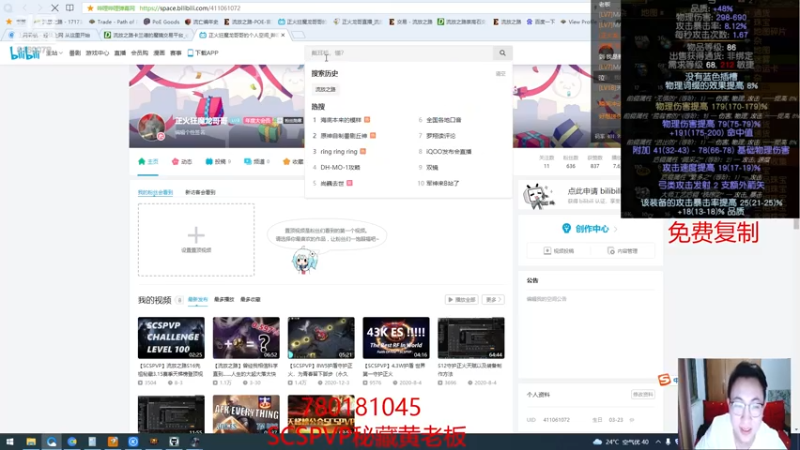Open hot search DH-MO-1攻略

point(340,167)
